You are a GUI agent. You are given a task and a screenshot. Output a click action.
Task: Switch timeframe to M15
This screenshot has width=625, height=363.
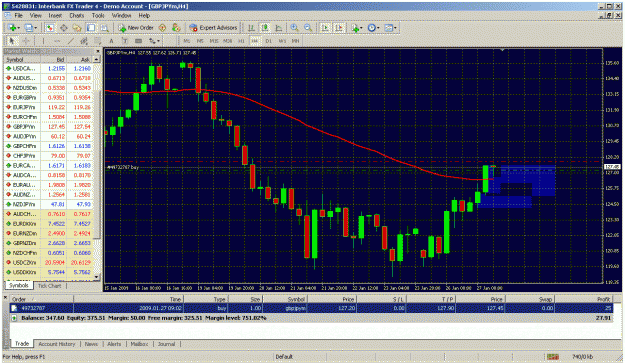214,41
